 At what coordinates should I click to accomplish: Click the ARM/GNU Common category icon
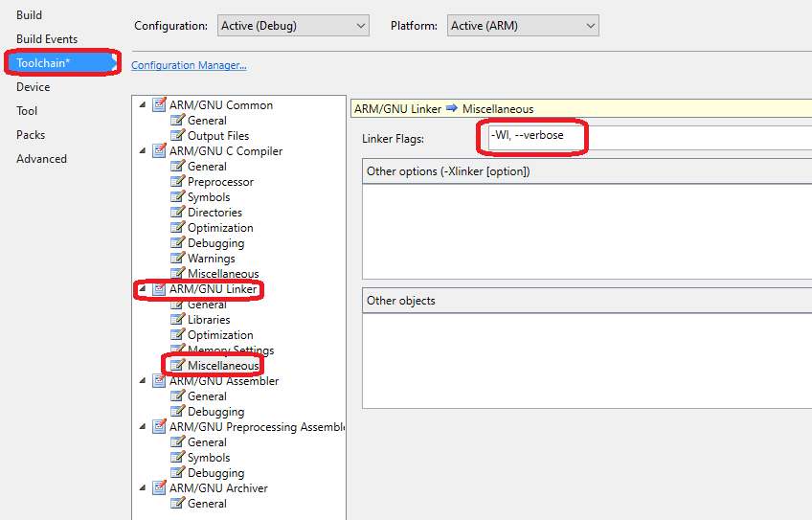tap(159, 105)
